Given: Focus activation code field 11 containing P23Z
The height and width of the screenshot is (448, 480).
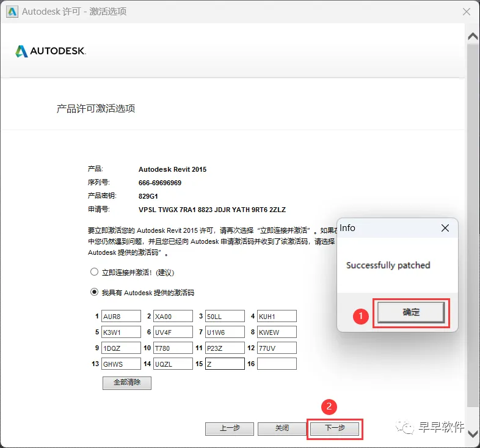Looking at the screenshot, I should [225, 348].
